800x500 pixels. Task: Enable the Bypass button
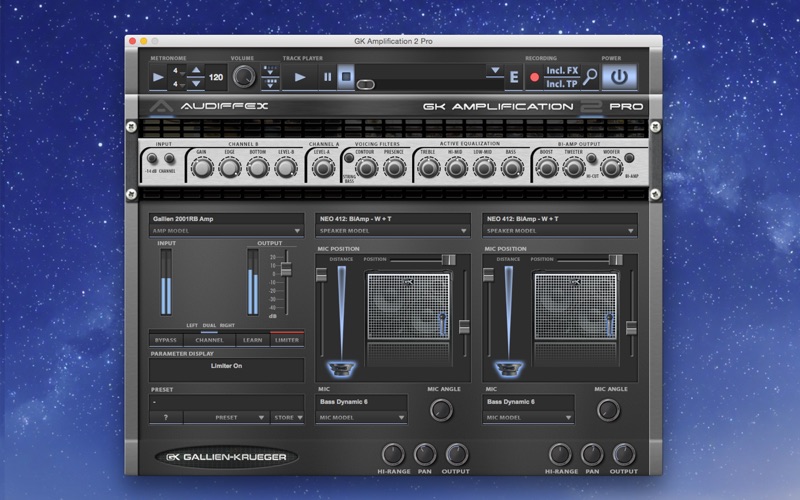point(165,340)
